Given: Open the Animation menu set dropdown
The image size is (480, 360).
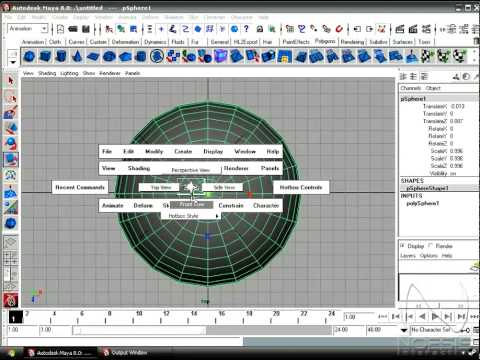Looking at the screenshot, I should (44, 29).
